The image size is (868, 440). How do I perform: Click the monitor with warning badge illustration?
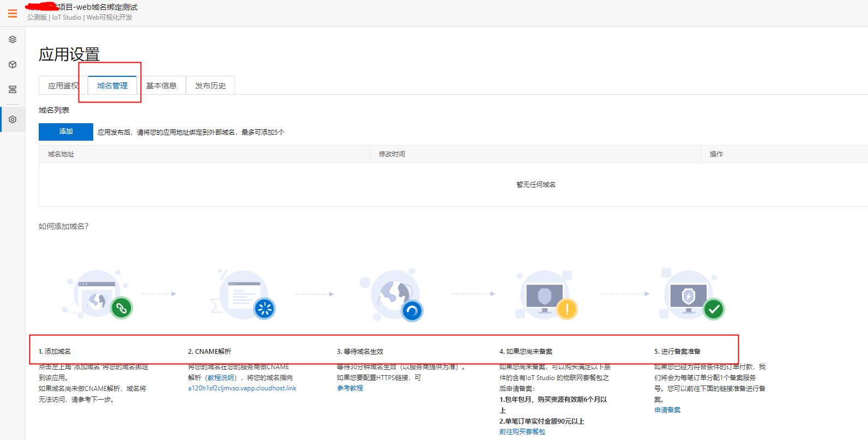tap(546, 294)
